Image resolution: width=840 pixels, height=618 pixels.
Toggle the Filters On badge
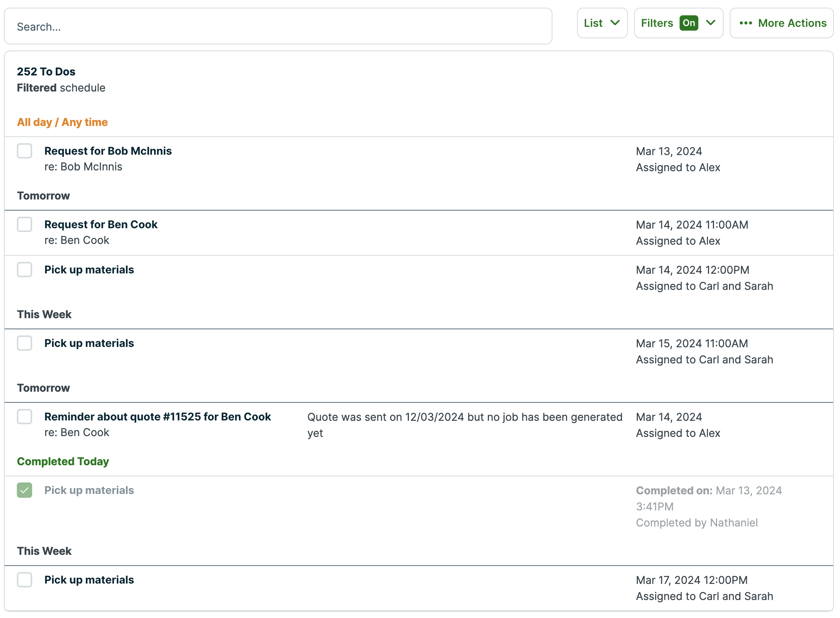pos(689,23)
